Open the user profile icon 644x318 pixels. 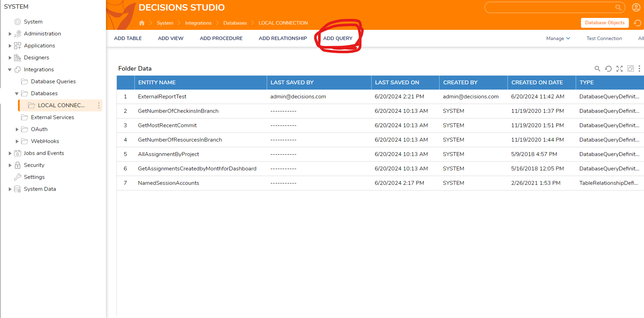tap(636, 7)
